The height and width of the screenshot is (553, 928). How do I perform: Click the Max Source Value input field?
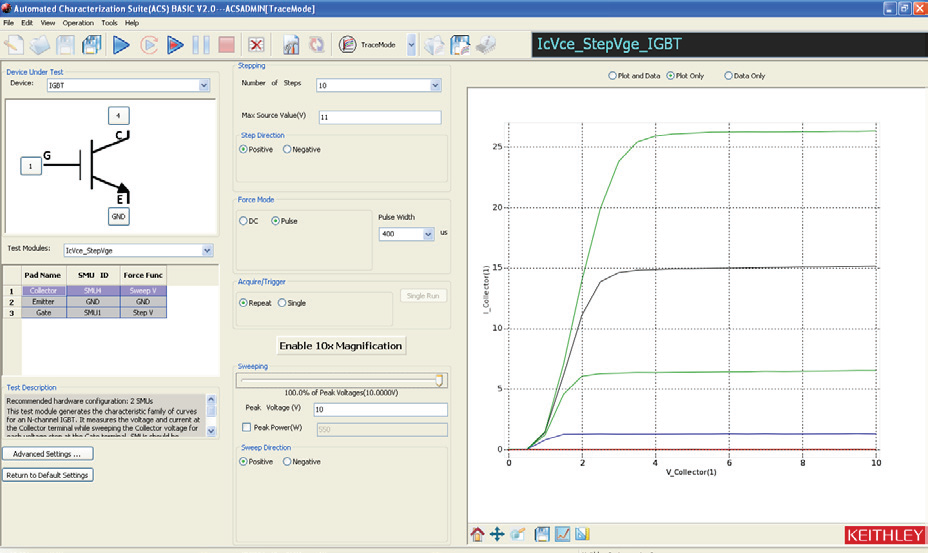[379, 117]
